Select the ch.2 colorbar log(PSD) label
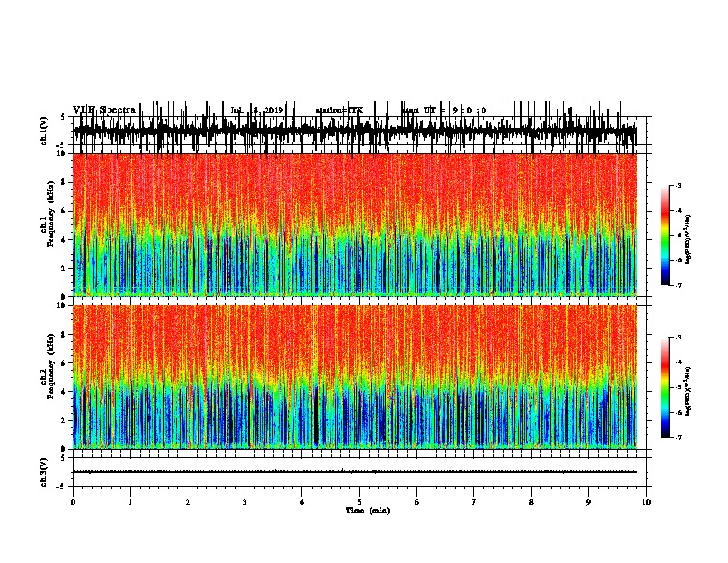728x563 pixels. pyautogui.click(x=688, y=391)
